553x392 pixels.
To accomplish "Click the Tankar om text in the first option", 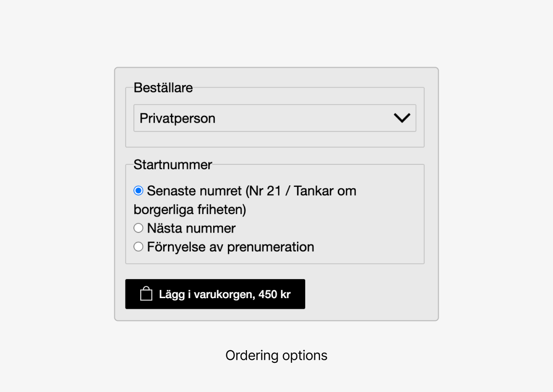I will [x=325, y=191].
